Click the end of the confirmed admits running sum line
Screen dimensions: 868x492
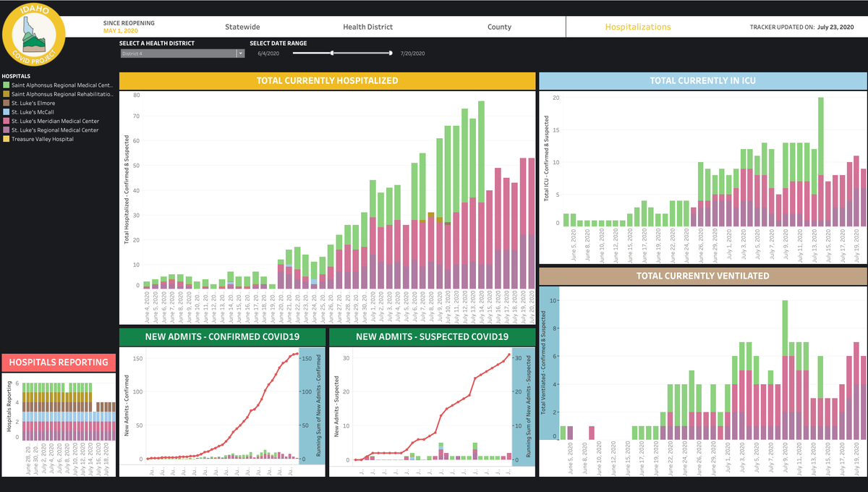point(297,354)
